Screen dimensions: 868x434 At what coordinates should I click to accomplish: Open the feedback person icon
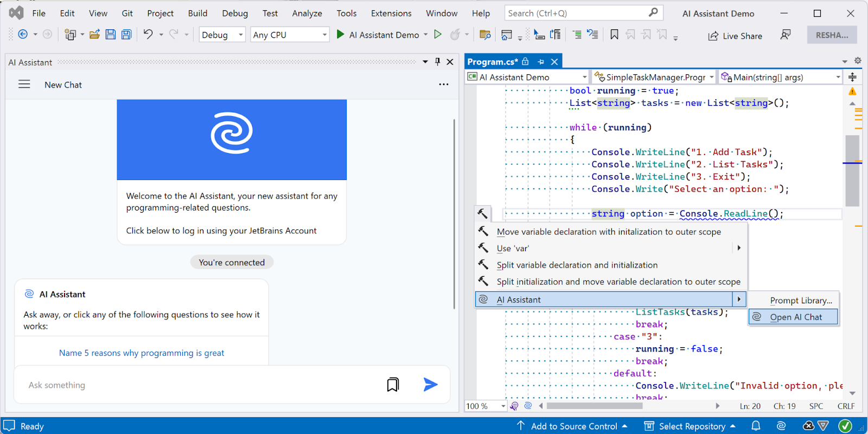[x=785, y=35]
